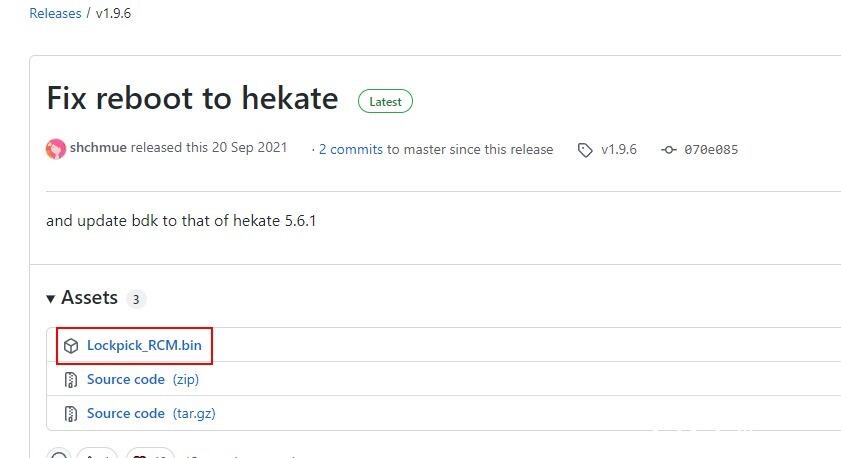Click the Fix reboot to hekate title

pos(192,99)
